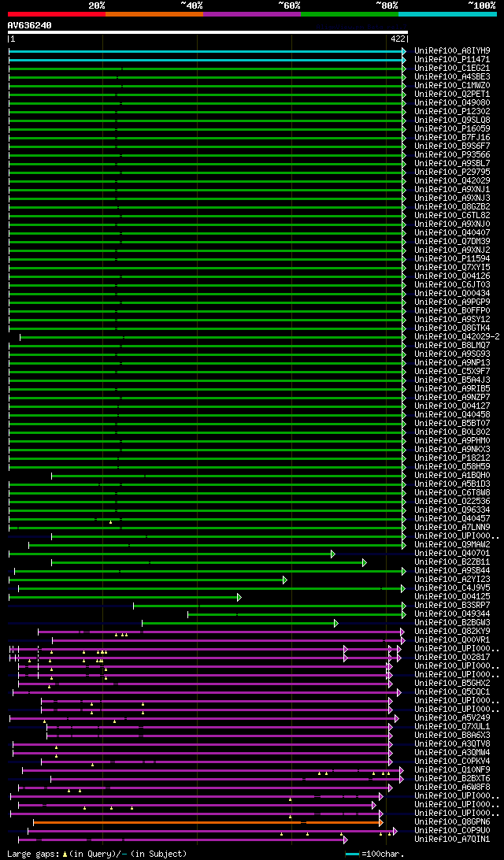Screen dimensions: 504x860
Task: Click the UniRef100_C1MWZ0 label
Action: pyautogui.click(x=453, y=85)
